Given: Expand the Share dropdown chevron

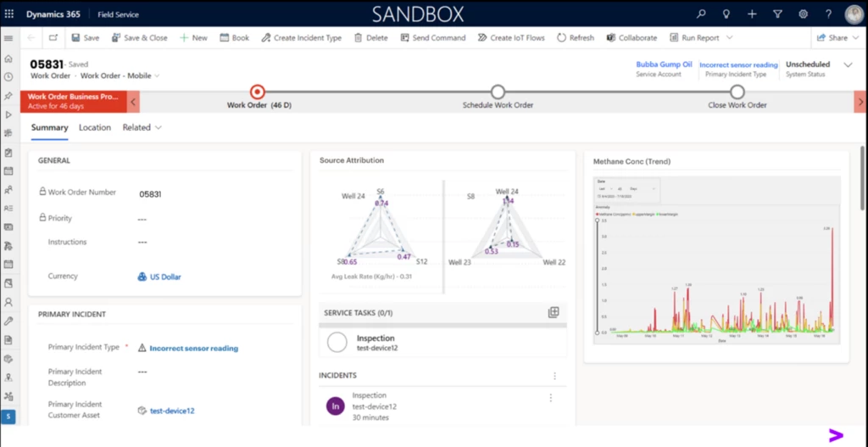Looking at the screenshot, I should 858,37.
